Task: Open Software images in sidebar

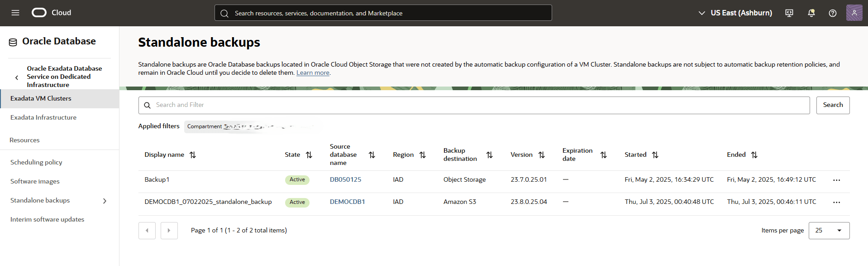Action: click(x=35, y=181)
